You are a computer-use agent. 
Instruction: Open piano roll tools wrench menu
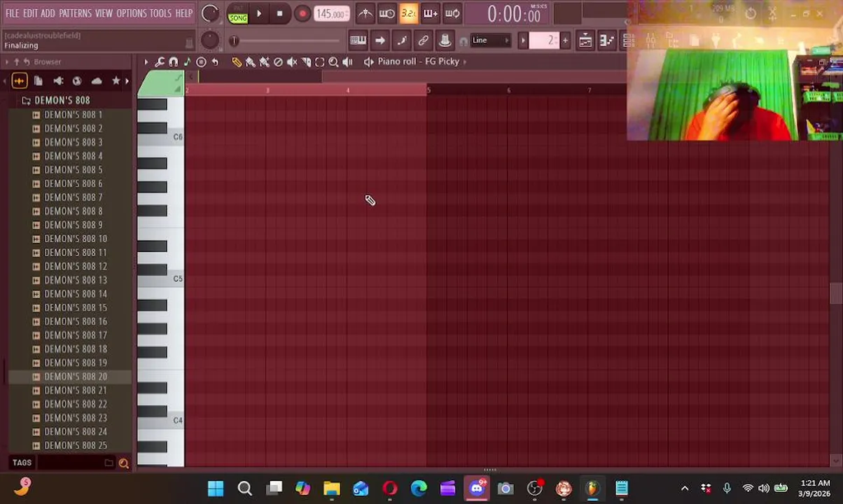click(160, 62)
